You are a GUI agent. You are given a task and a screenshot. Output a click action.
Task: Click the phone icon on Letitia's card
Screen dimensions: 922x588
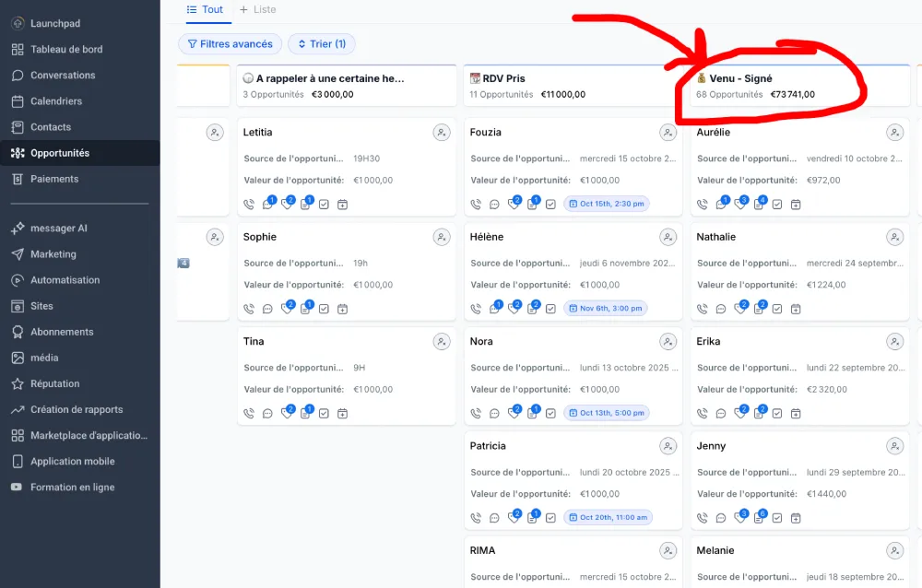249,204
